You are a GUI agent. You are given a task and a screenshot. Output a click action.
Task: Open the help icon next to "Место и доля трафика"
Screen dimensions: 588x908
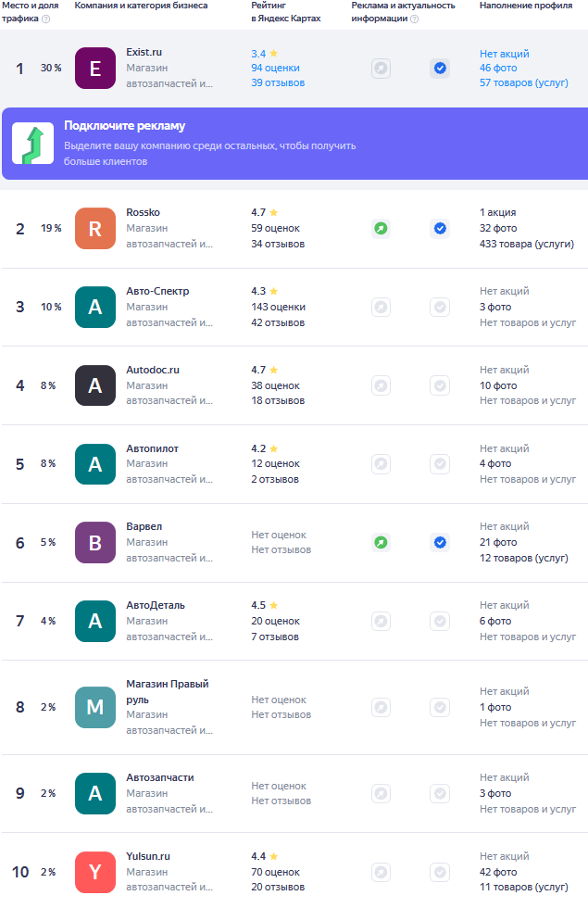(46, 19)
